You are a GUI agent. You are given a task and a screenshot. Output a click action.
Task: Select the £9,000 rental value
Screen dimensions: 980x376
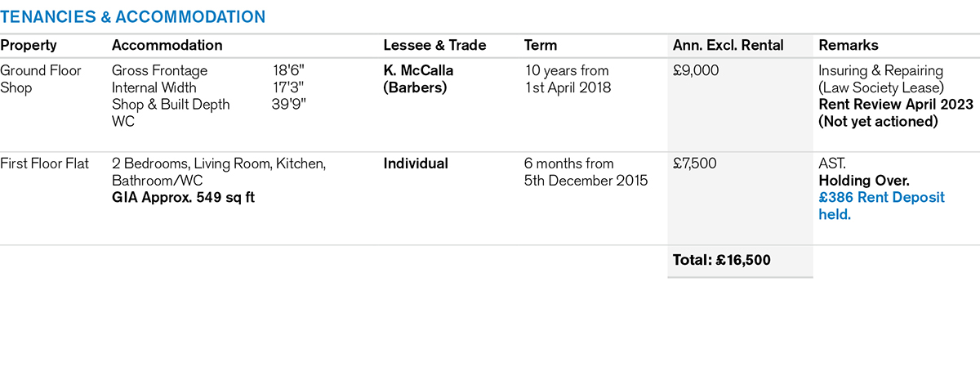tap(696, 71)
